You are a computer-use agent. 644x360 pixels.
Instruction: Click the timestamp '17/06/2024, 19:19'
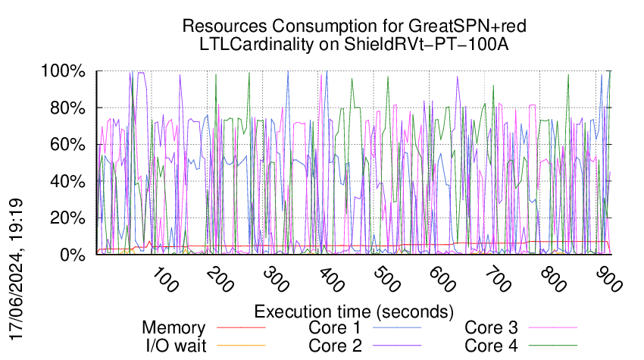16,270
